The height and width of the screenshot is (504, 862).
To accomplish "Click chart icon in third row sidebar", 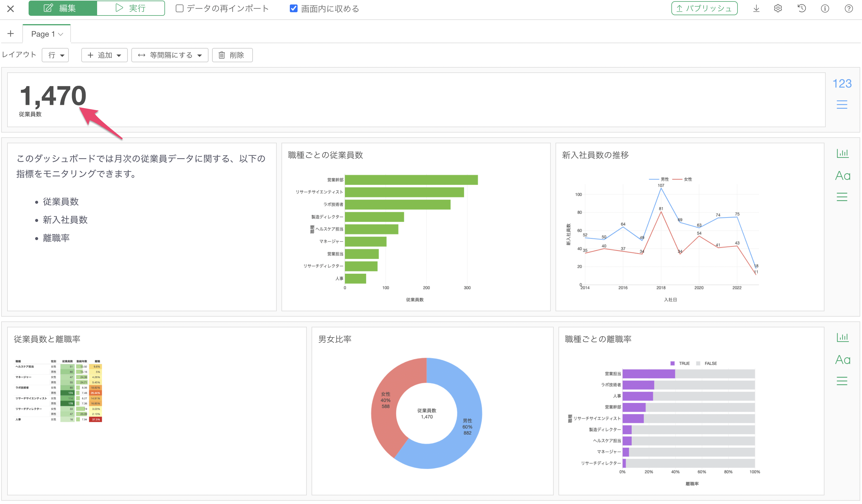I will [x=842, y=337].
